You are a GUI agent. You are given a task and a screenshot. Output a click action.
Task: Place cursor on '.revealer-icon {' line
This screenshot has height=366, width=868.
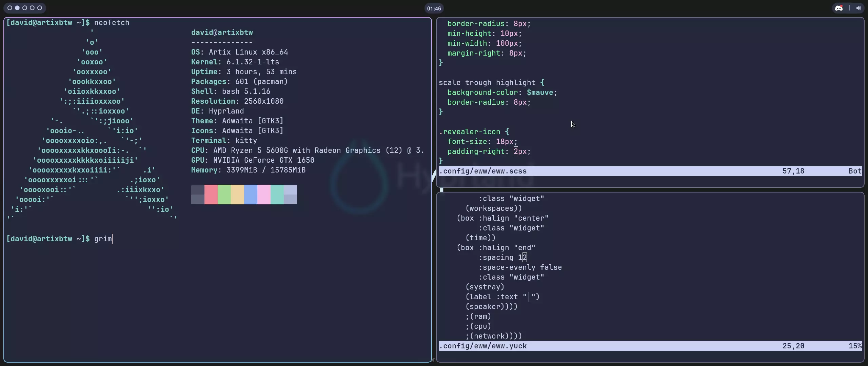(474, 132)
